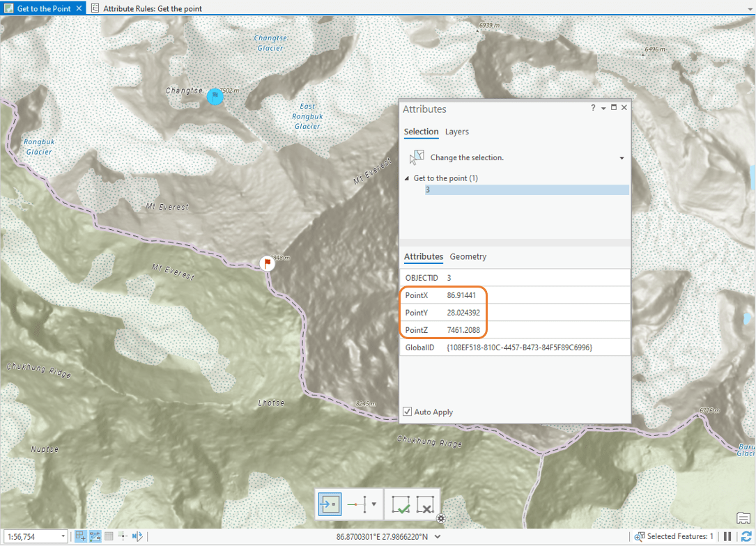Select feature 3 in selection tree
The height and width of the screenshot is (546, 756).
coord(527,190)
